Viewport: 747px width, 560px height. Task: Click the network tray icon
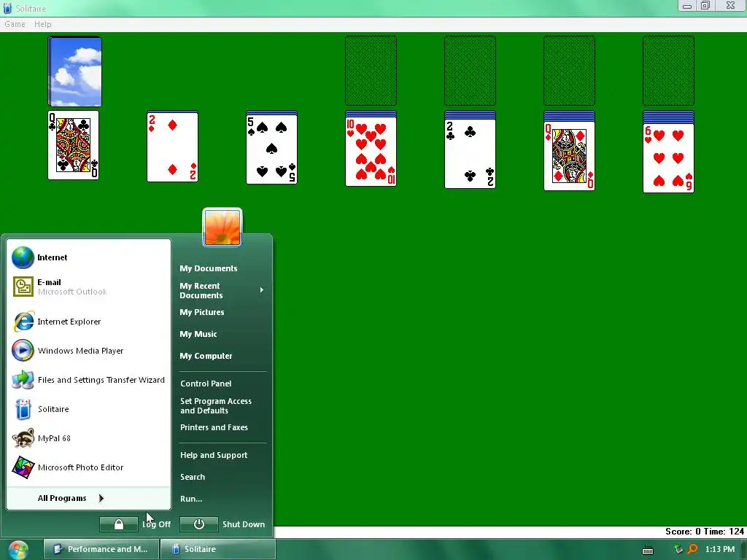(x=678, y=549)
